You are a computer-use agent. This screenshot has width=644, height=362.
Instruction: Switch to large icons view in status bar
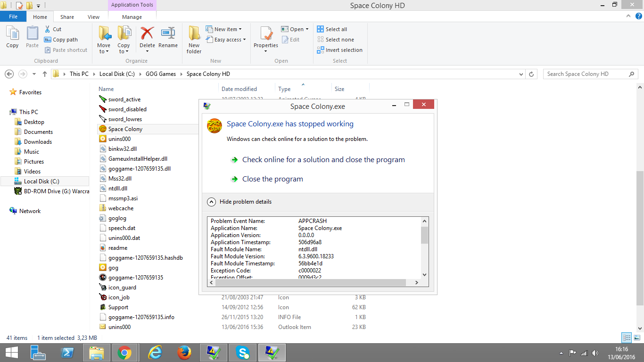click(x=636, y=337)
